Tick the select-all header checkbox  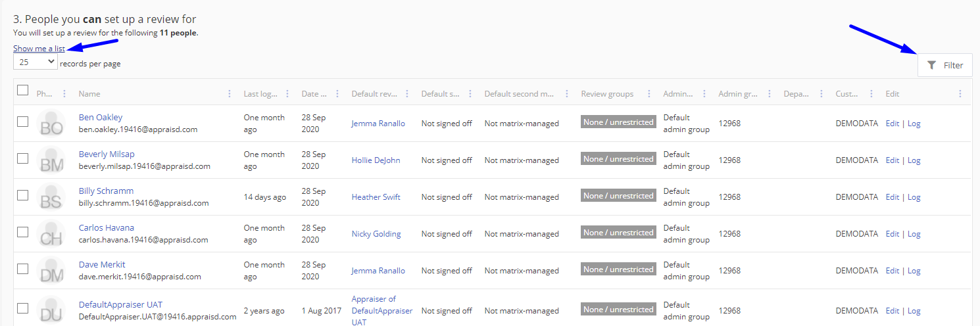pyautogui.click(x=23, y=91)
